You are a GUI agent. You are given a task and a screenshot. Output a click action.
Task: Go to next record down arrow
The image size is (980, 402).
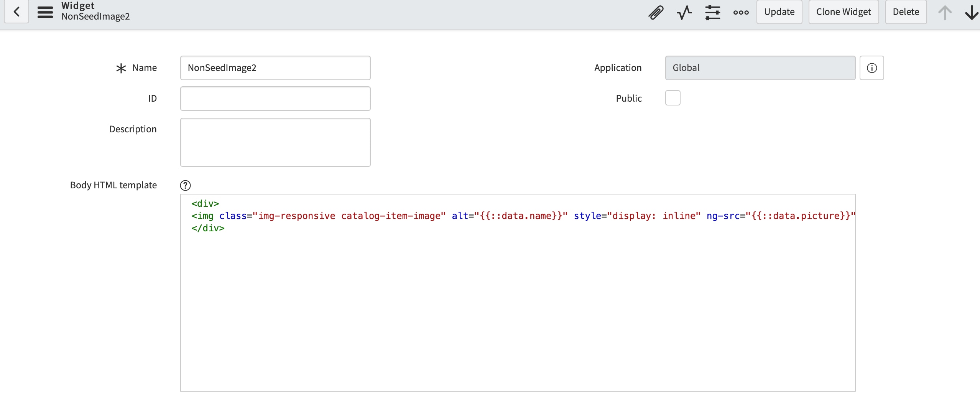[972, 12]
